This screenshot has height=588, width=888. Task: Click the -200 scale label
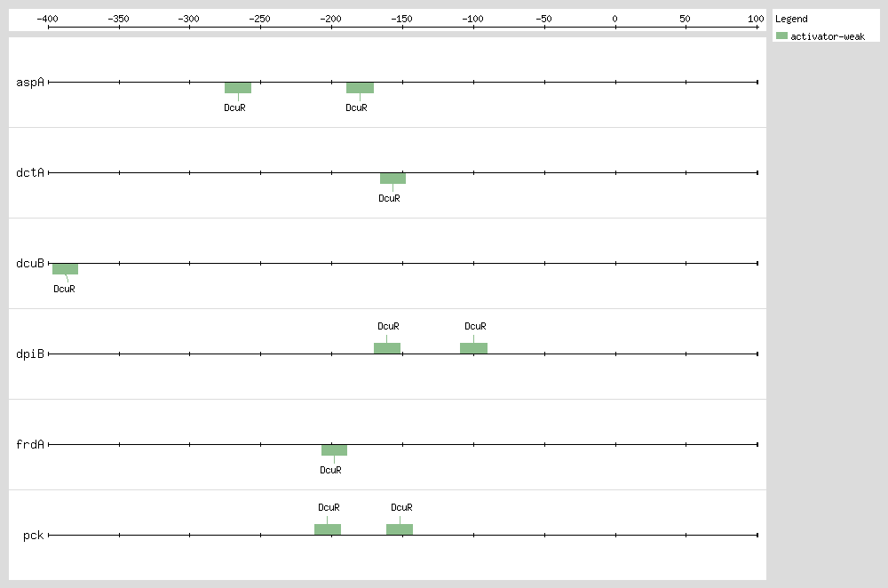[x=330, y=19]
